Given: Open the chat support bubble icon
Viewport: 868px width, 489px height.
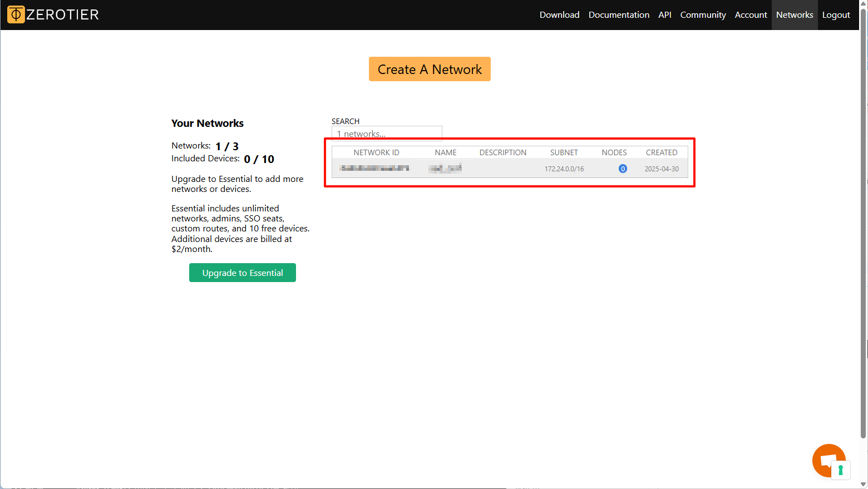Looking at the screenshot, I should pyautogui.click(x=827, y=460).
